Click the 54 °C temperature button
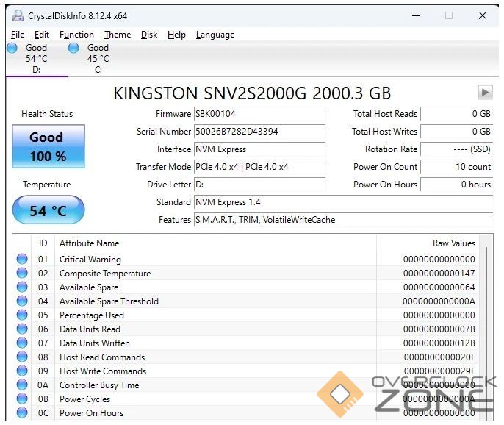This screenshot has width=504, height=425. click(x=48, y=210)
